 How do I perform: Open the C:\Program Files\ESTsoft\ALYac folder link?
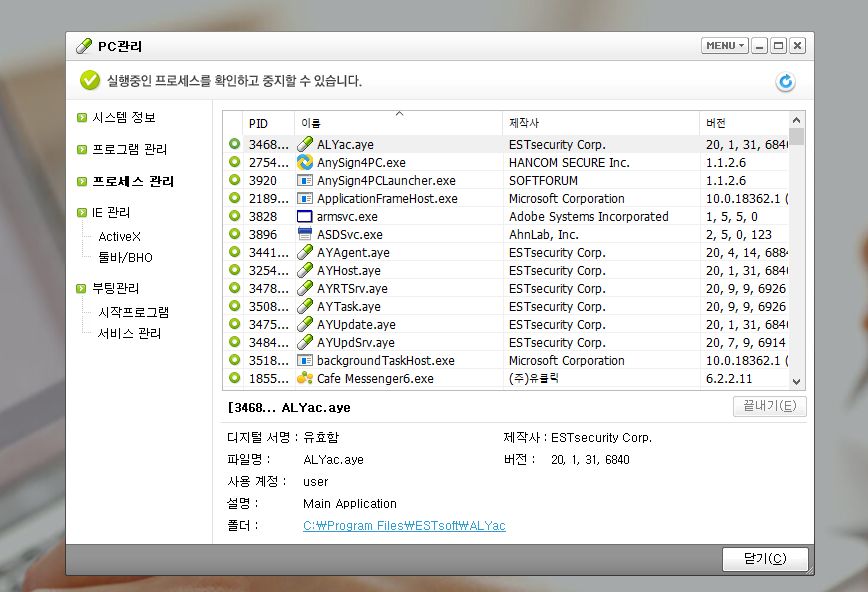pyautogui.click(x=404, y=526)
